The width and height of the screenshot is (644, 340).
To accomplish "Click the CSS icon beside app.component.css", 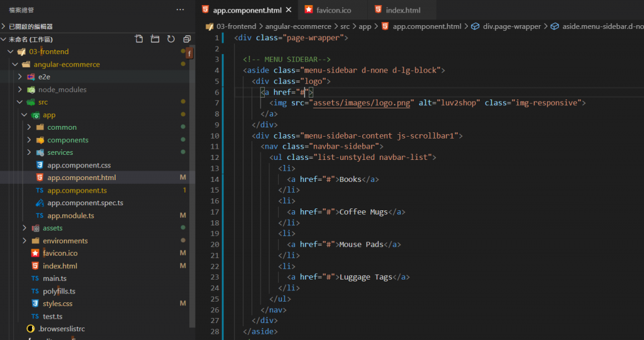I will (40, 165).
